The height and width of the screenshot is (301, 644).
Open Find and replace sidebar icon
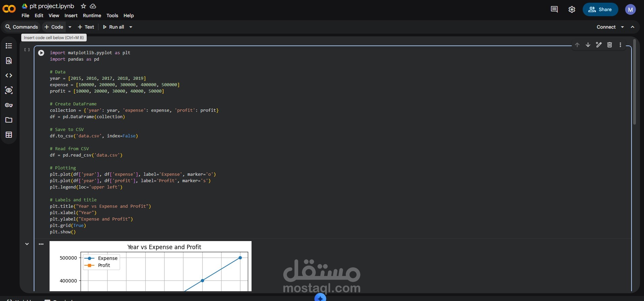click(x=9, y=61)
